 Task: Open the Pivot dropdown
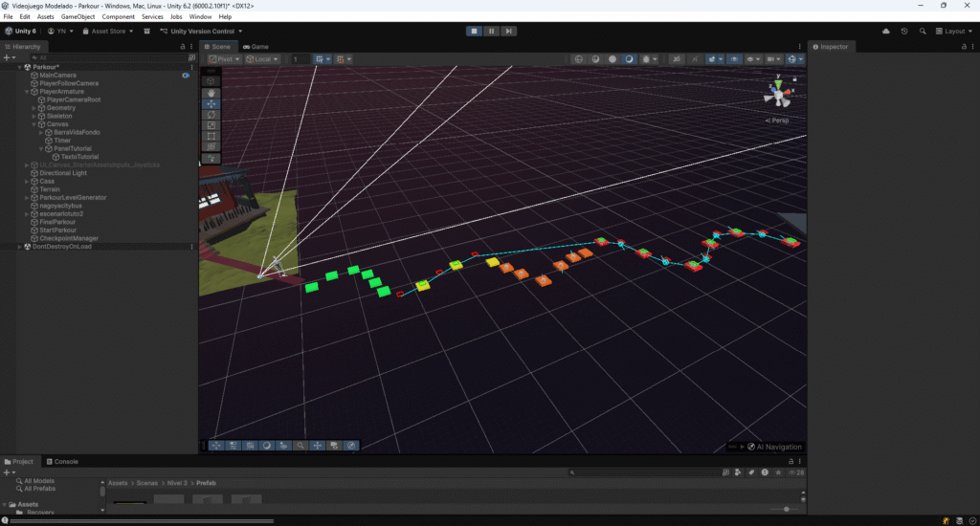[x=225, y=59]
